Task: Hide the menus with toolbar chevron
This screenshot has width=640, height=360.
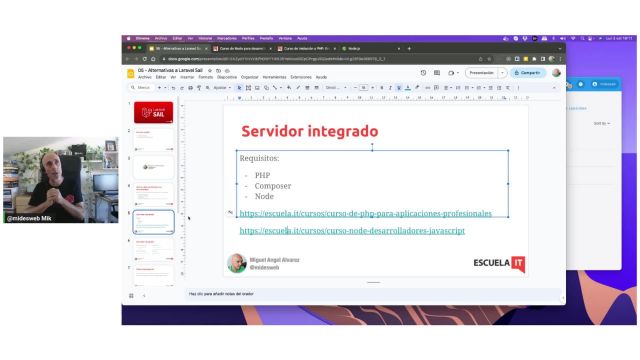Action: pyautogui.click(x=554, y=88)
